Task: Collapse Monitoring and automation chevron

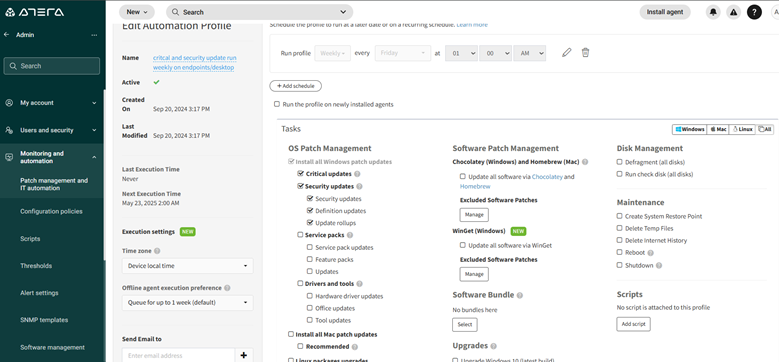Action: (94, 157)
